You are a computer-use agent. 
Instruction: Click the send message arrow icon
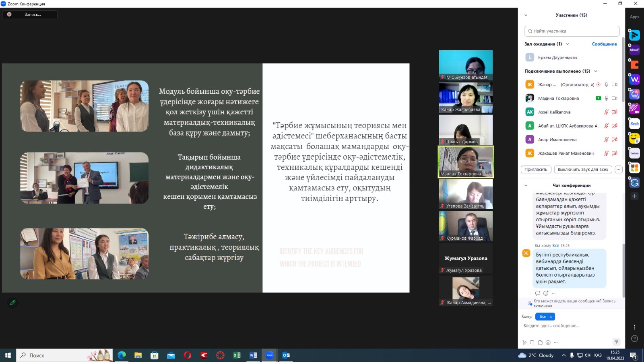[x=616, y=342]
